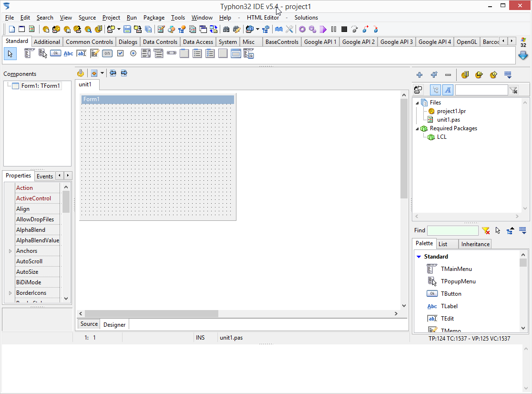Click the properties list scrollbar down arrow

point(66,299)
